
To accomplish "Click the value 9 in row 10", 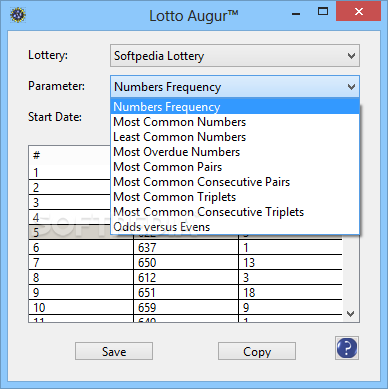I will [291, 307].
